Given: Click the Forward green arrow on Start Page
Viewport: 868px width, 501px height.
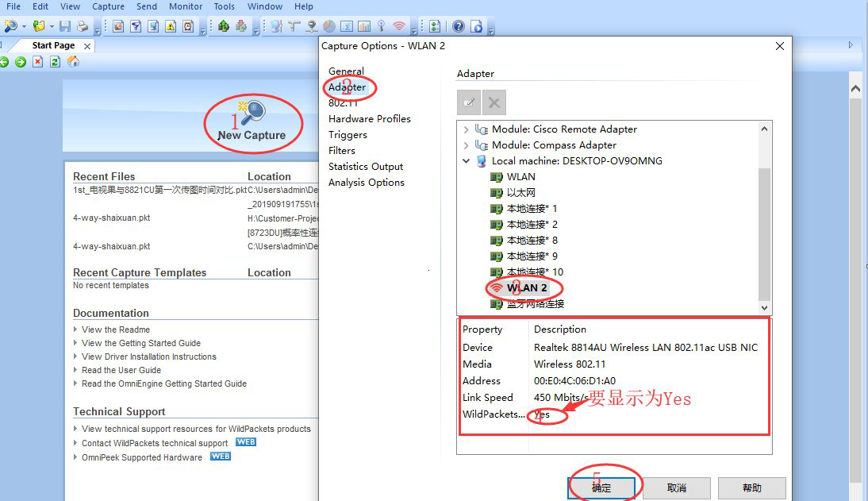Looking at the screenshot, I should point(21,62).
